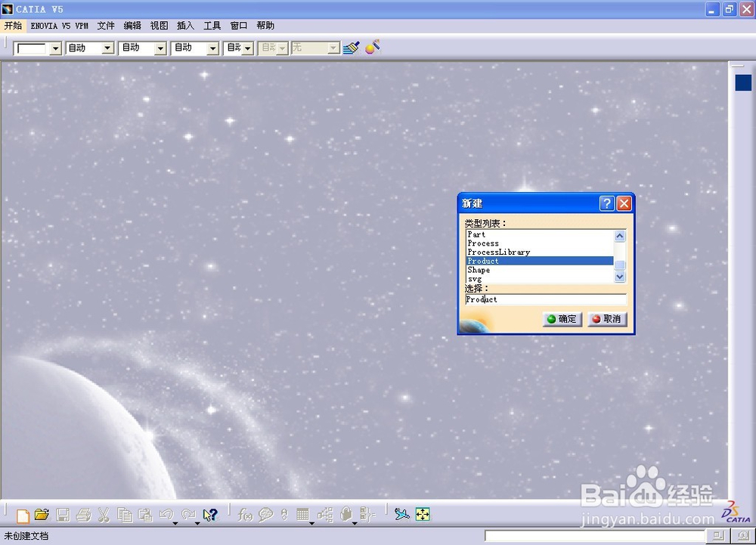Open the 帮助 menu
This screenshot has width=756, height=545.
point(265,26)
